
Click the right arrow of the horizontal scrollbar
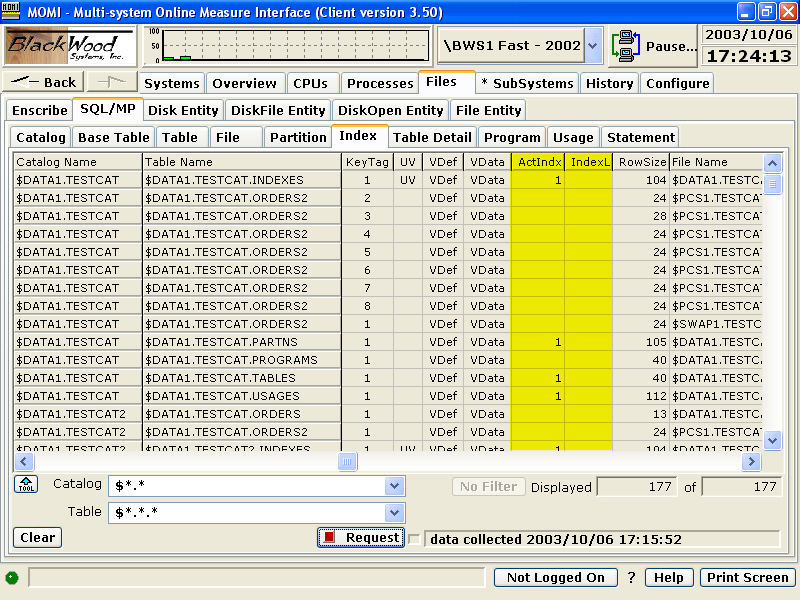751,461
